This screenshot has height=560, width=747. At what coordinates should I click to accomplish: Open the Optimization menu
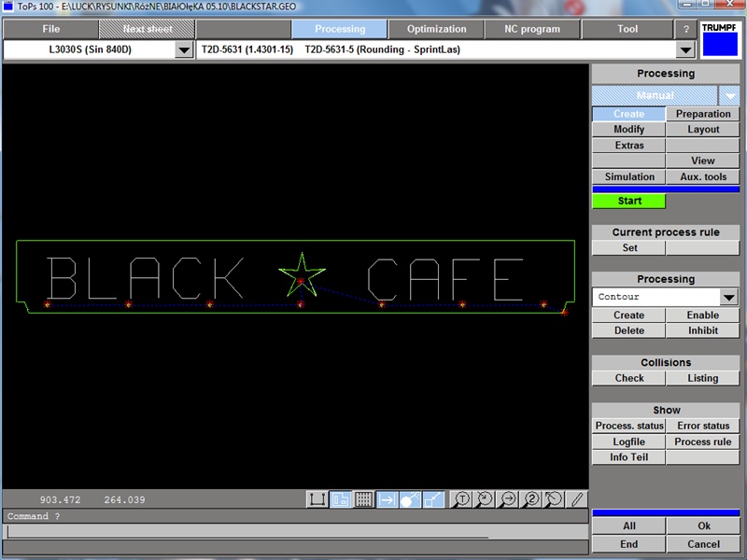click(436, 29)
